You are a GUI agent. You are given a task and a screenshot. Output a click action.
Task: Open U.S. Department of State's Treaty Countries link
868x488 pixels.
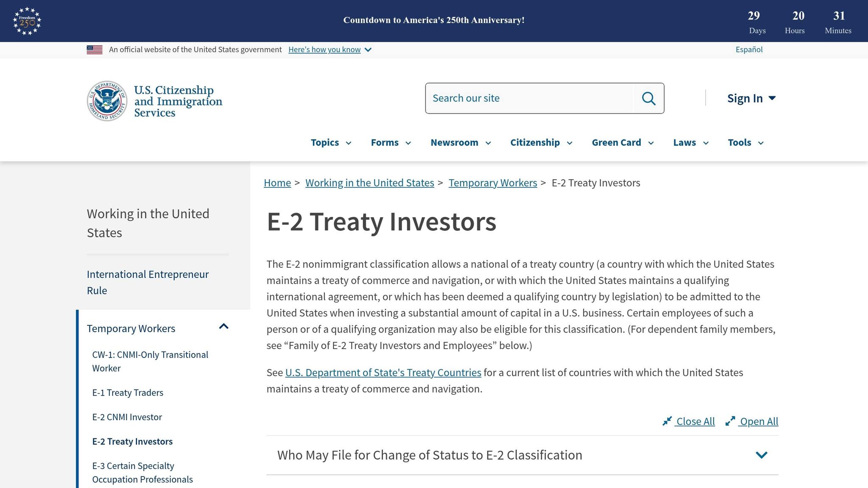pyautogui.click(x=383, y=372)
